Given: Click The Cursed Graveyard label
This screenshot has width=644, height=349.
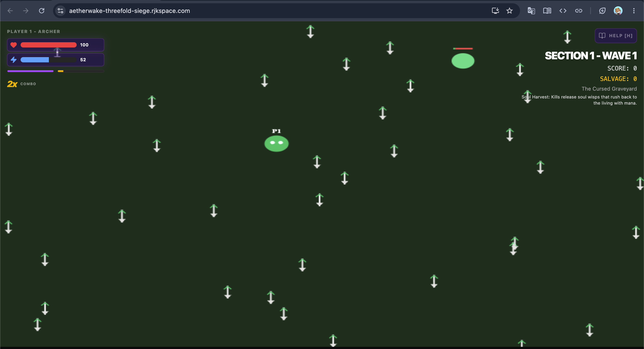Looking at the screenshot, I should tap(609, 89).
